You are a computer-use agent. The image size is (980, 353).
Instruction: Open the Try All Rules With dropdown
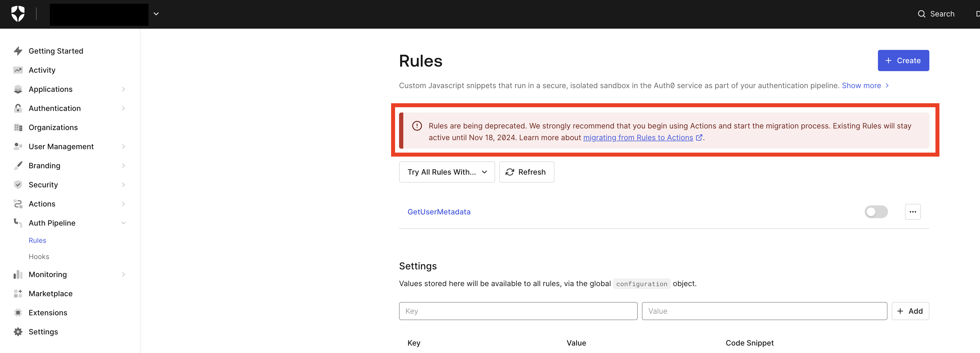[447, 172]
